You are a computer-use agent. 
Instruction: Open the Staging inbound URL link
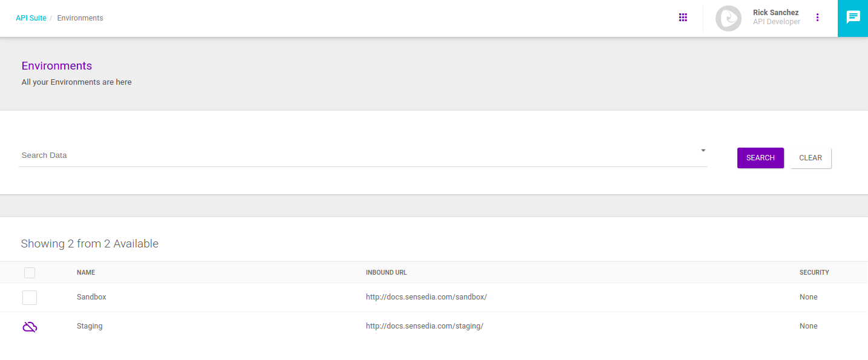tap(425, 326)
